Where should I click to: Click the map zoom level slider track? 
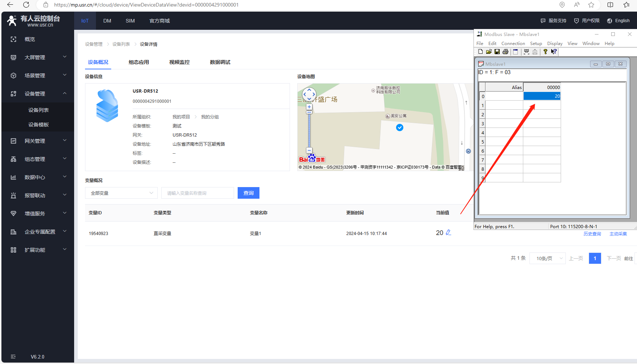tap(309, 131)
